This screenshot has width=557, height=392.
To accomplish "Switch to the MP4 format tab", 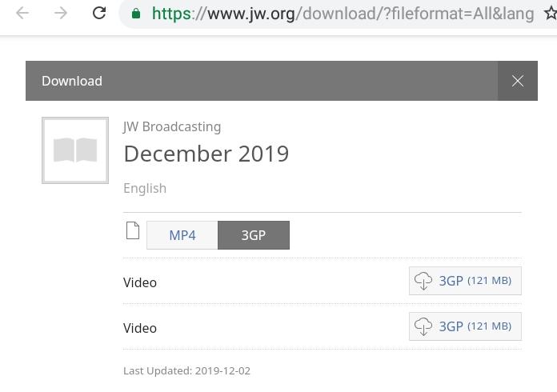I will 182,235.
